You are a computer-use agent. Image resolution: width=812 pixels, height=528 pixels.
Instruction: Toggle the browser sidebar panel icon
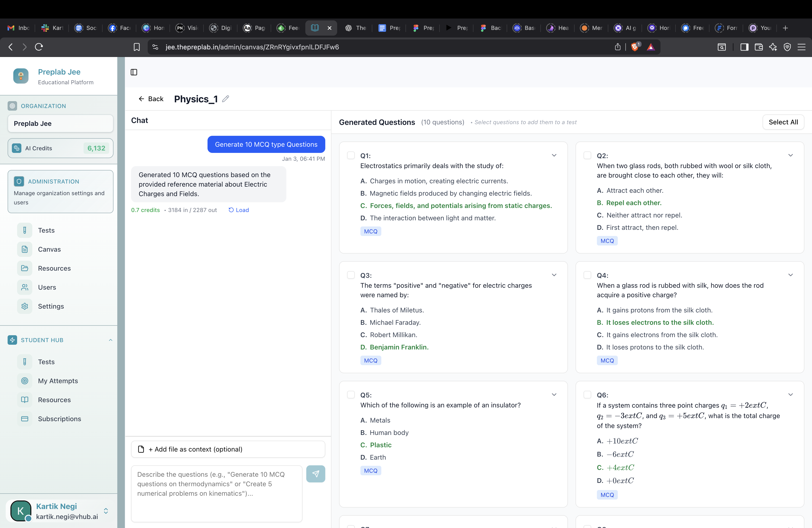tap(744, 47)
